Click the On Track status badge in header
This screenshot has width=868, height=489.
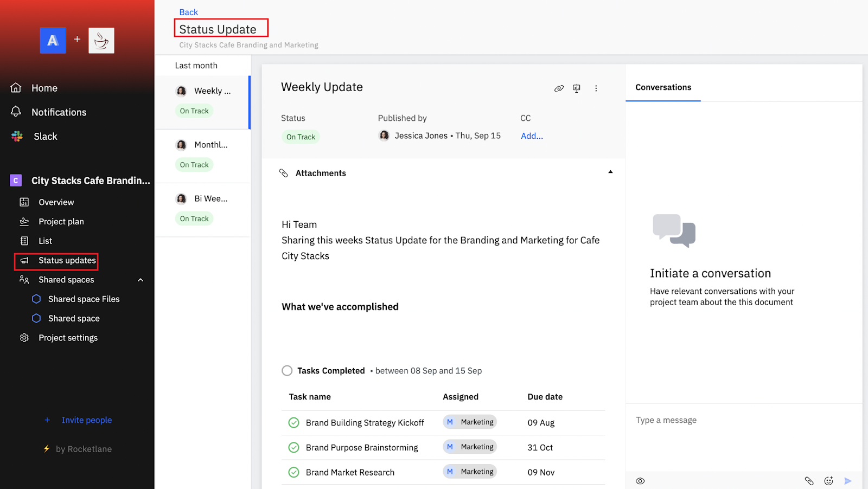point(301,137)
